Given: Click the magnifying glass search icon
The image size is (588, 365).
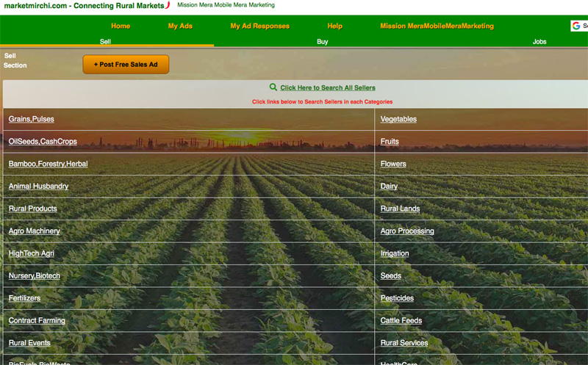Looking at the screenshot, I should coord(273,87).
